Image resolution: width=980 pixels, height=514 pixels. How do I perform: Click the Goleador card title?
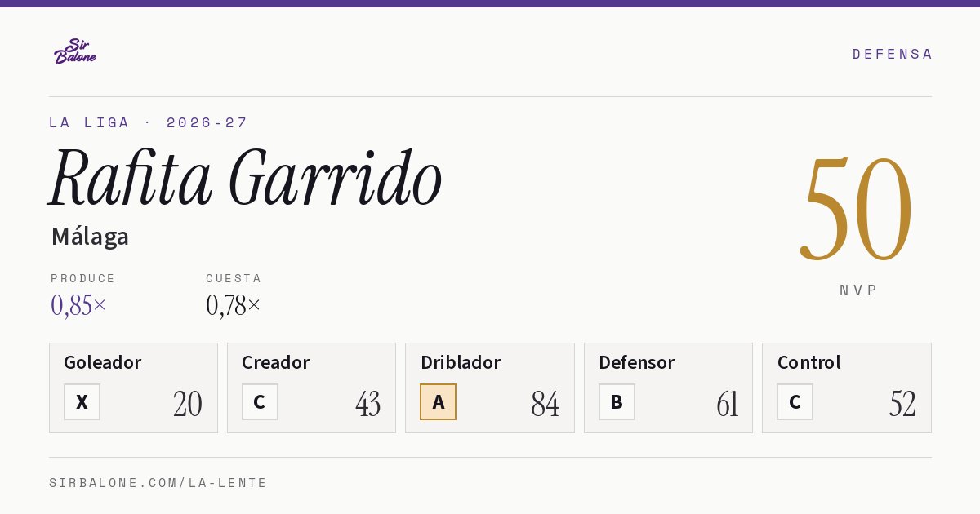click(x=103, y=362)
